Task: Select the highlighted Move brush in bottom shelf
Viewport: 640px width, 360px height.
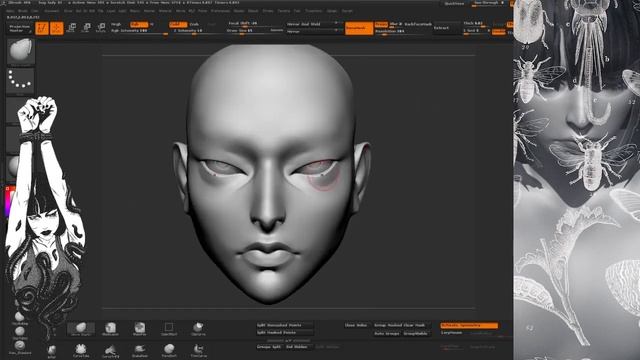Action: click(x=81, y=328)
